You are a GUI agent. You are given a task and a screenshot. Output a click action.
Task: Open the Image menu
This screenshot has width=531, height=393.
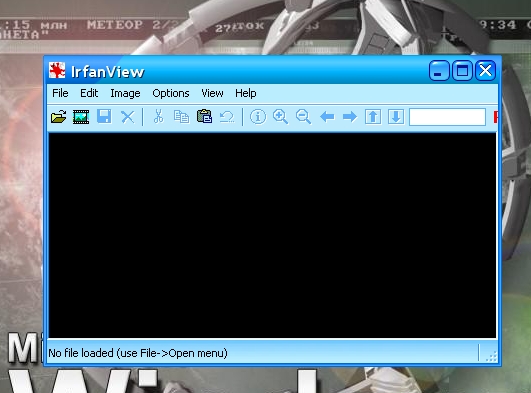[x=125, y=93]
